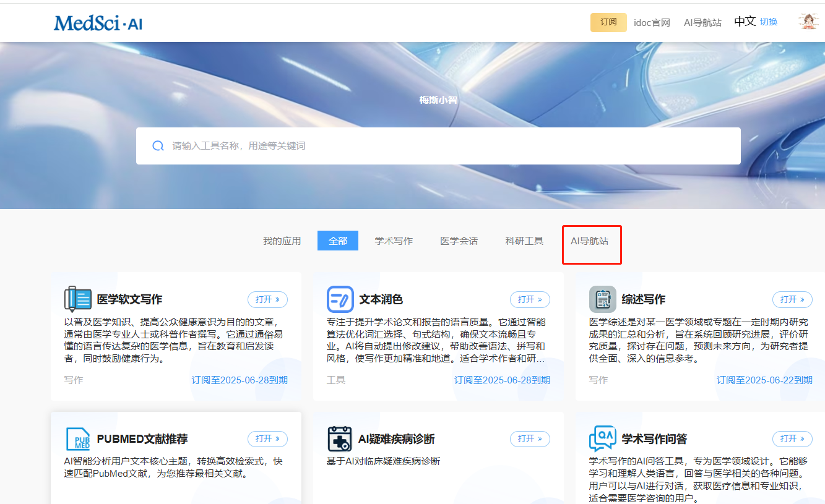Open 学术写作问答 with 打开 button
Viewport: 825px width, 504px height.
click(x=792, y=439)
